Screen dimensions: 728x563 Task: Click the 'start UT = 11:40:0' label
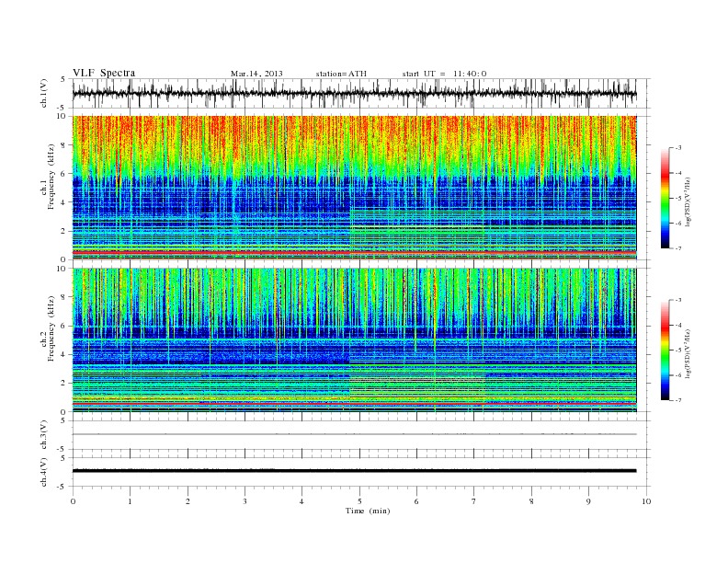point(444,74)
